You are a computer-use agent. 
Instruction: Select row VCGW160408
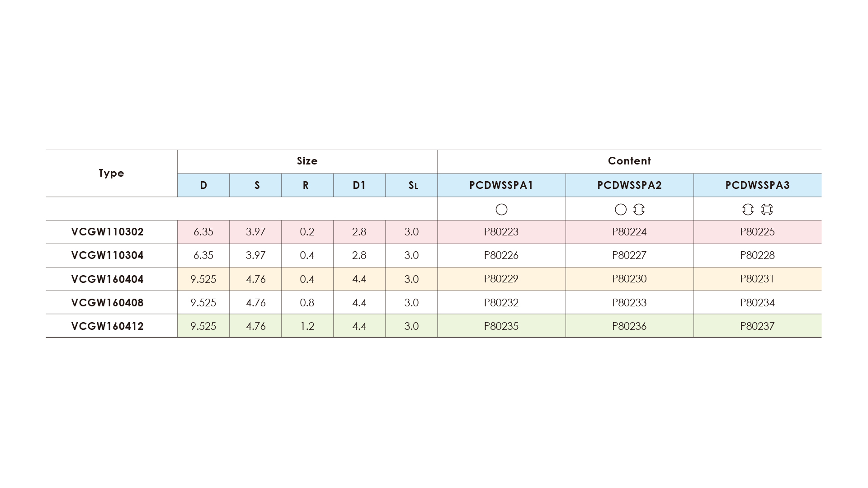tap(108, 303)
